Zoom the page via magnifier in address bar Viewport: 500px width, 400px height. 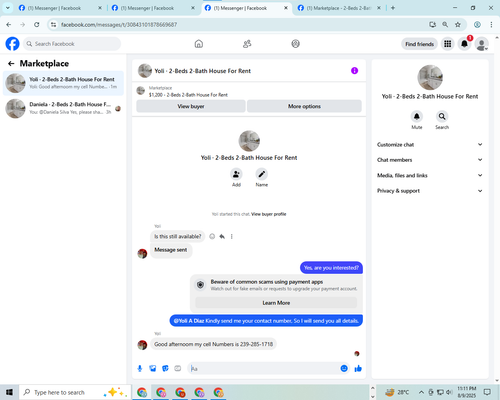pos(445,24)
